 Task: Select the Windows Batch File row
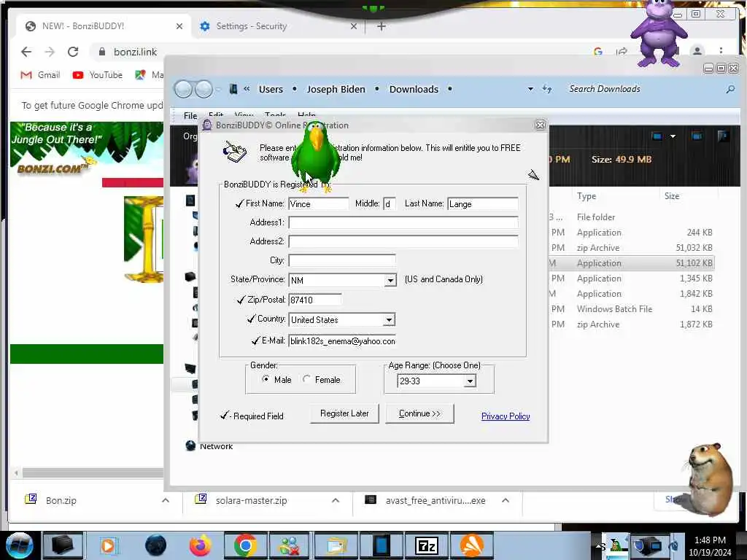tap(632, 309)
